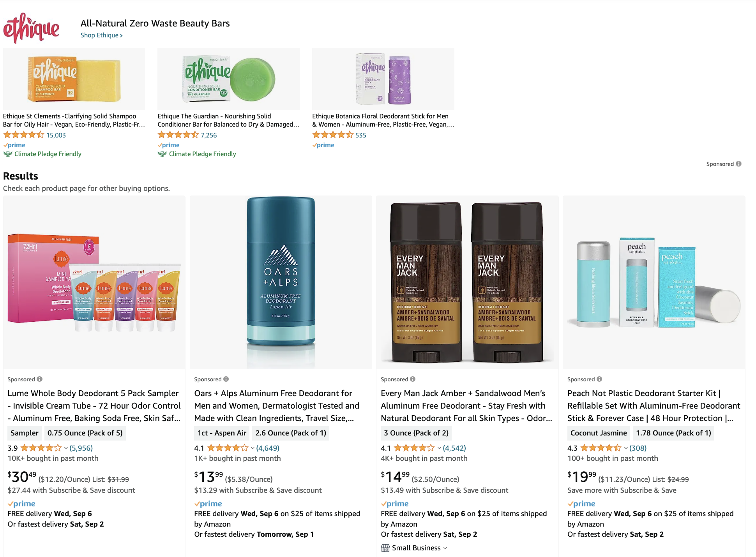756x557 pixels.
Task: Click info icon next to Every Man Jack Sponsored label
Action: pos(413,379)
